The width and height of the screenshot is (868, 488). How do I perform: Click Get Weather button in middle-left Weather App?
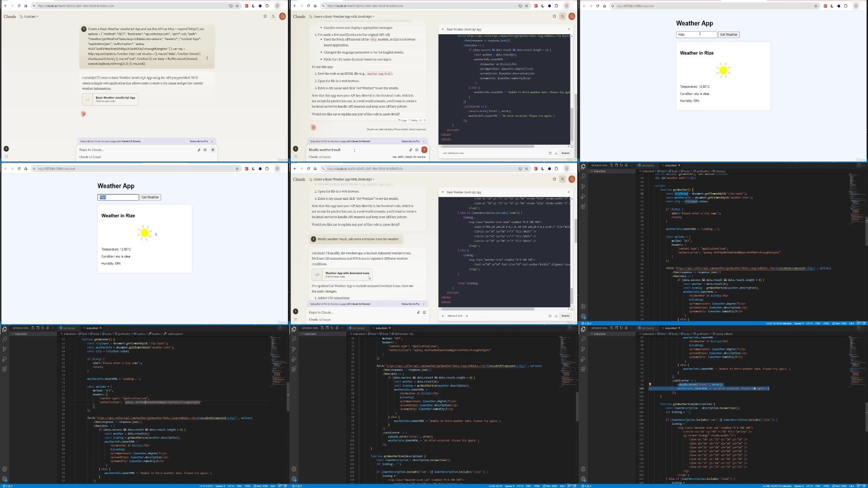pos(150,197)
